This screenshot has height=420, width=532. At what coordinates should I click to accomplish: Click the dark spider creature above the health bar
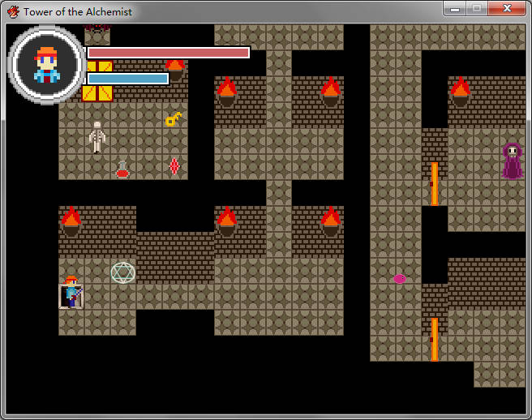[97, 28]
